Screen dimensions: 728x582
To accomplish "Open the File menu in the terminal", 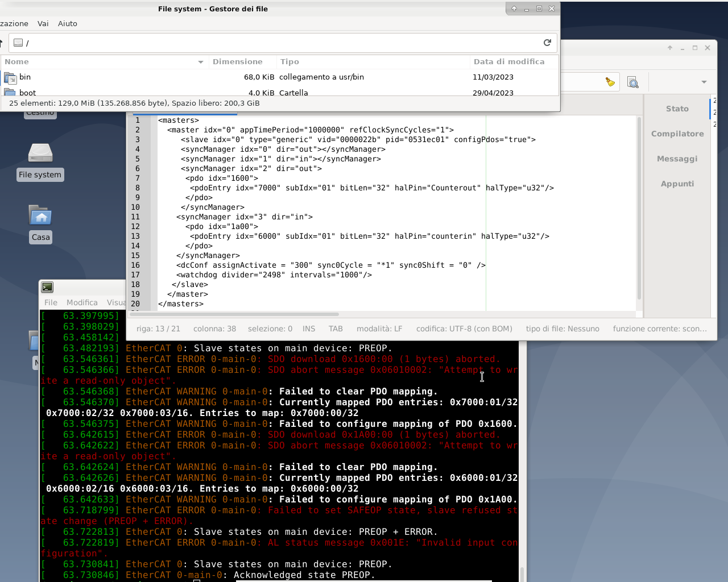I will pos(51,302).
